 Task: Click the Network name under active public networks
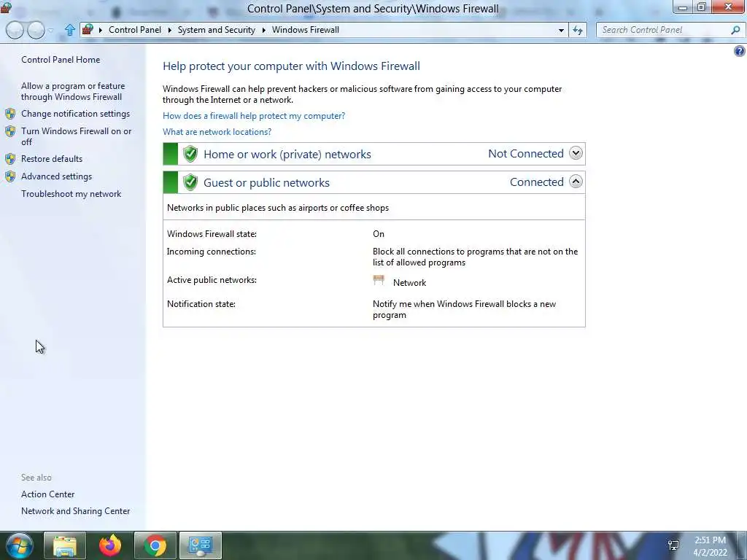tap(409, 283)
